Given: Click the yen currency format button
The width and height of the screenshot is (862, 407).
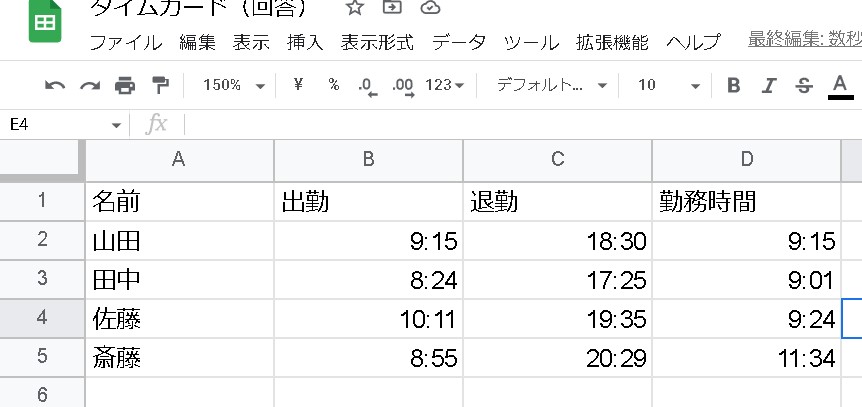Looking at the screenshot, I should [x=298, y=85].
